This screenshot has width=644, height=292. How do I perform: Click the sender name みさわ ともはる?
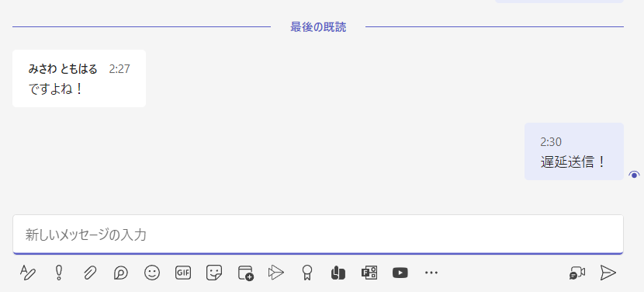point(63,69)
